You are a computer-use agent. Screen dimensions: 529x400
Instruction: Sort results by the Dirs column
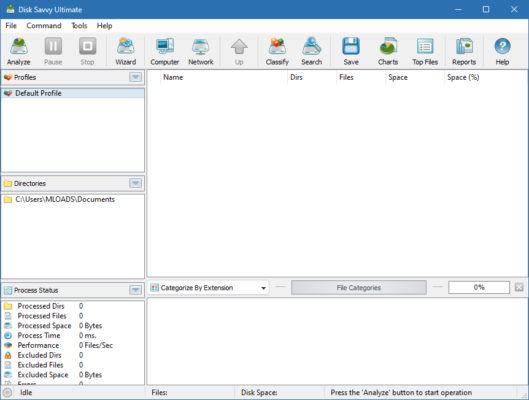pyautogui.click(x=312, y=77)
